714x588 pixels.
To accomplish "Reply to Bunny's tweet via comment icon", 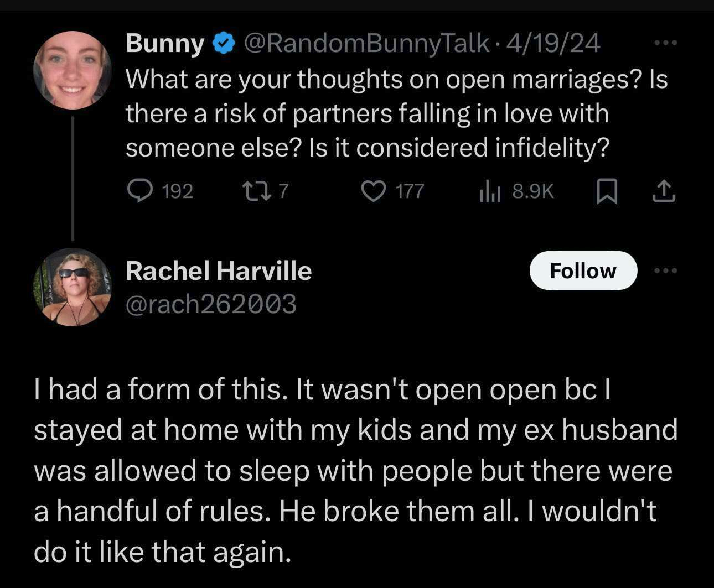I will [137, 191].
